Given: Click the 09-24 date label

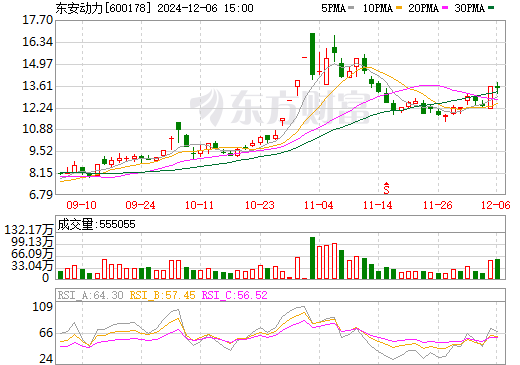Looking at the screenshot, I should pos(140,205).
